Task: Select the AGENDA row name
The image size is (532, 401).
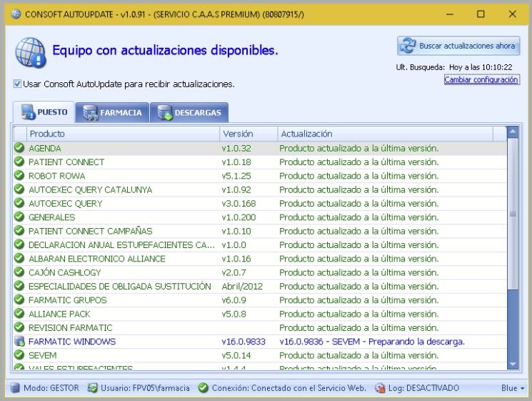Action: 45,149
